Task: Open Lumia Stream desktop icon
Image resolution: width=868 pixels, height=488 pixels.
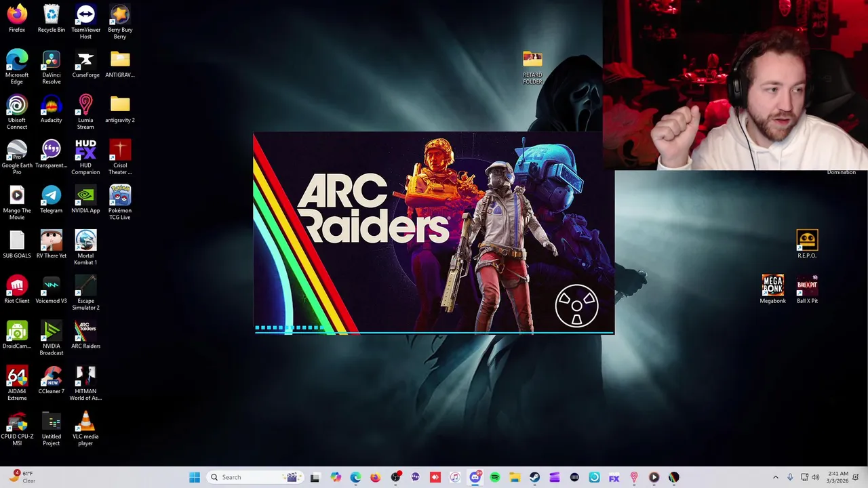Action: pos(85,113)
